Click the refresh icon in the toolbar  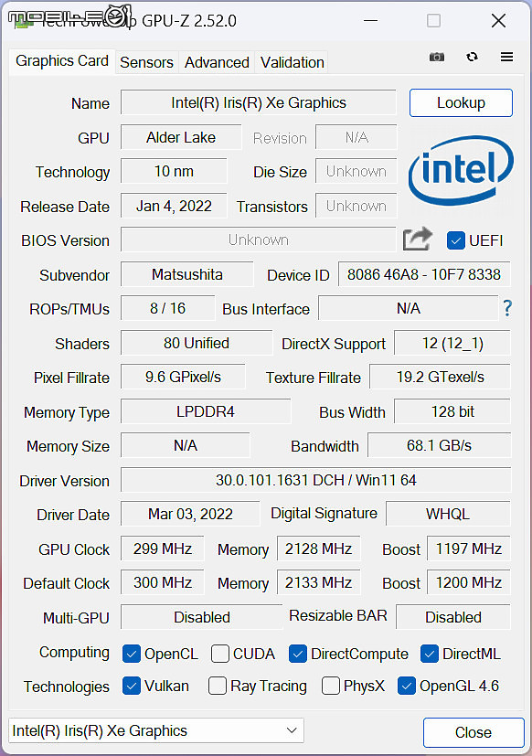(473, 57)
